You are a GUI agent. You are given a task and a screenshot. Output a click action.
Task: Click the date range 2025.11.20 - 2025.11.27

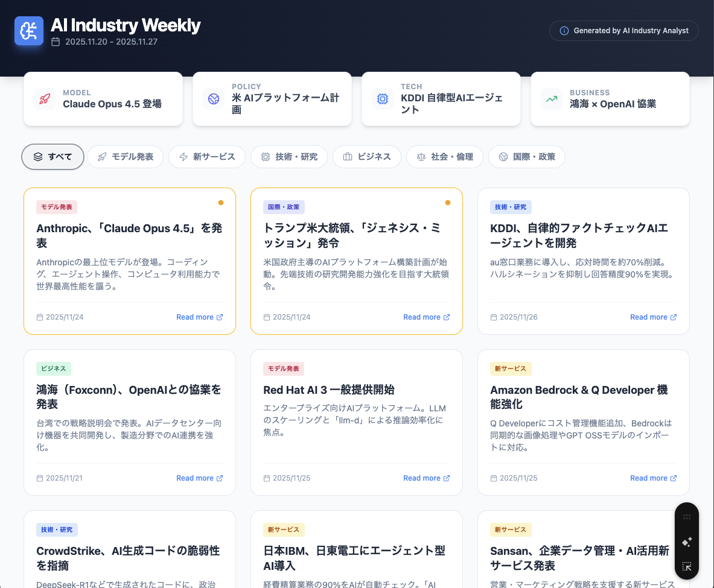[111, 42]
